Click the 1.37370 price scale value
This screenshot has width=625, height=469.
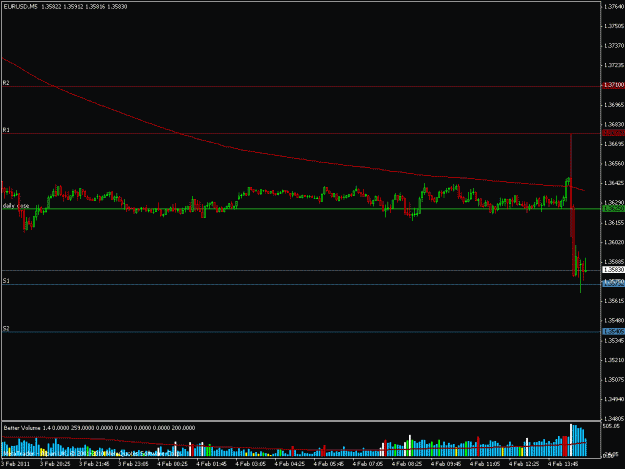click(x=614, y=46)
